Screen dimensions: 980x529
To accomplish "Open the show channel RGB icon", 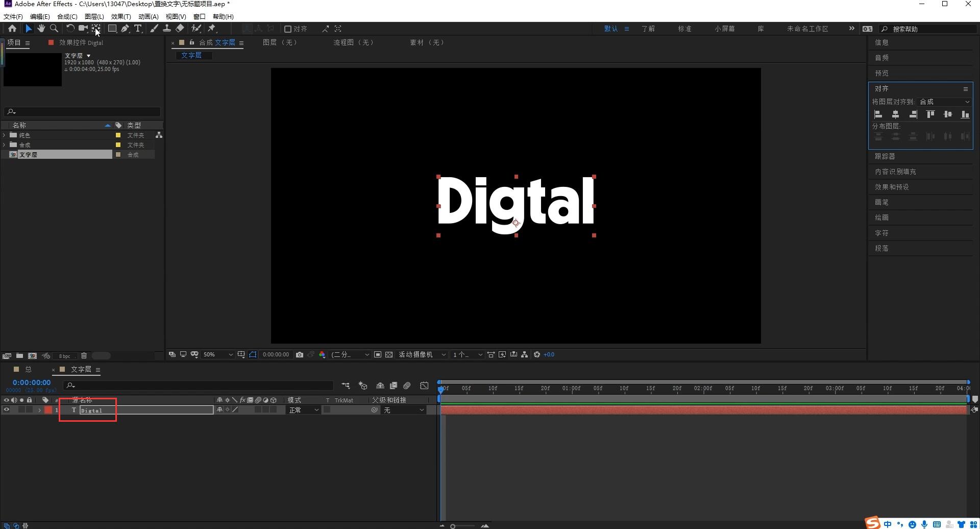I will (x=322, y=354).
